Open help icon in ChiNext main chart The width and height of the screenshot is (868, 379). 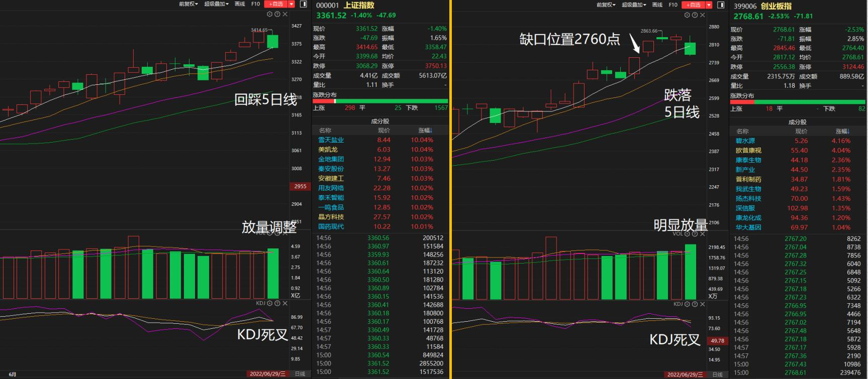(x=695, y=15)
